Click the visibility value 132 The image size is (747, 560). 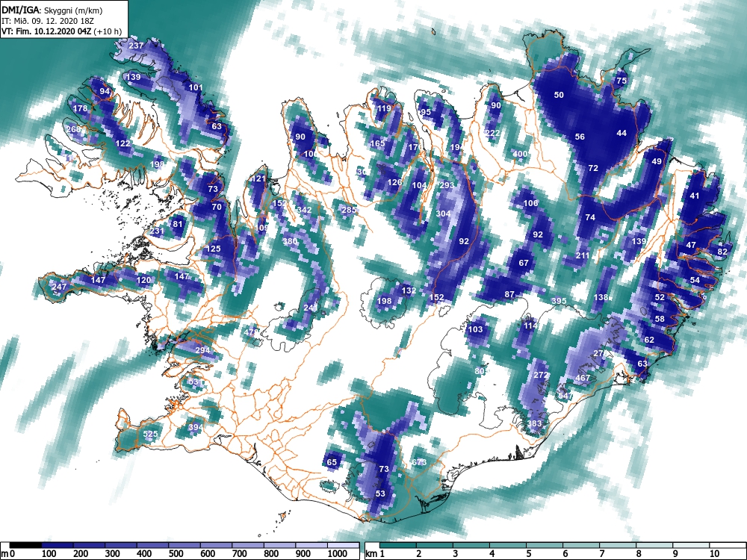point(409,290)
